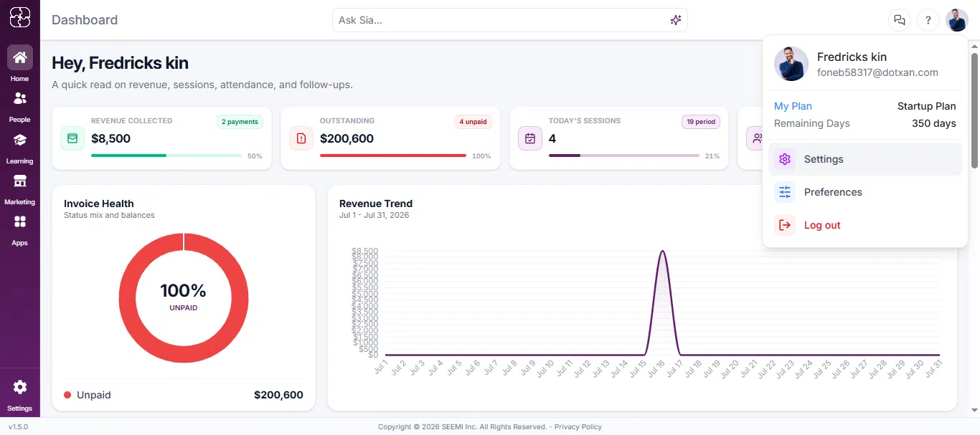Open the Learning graduation cap icon
The height and width of the screenshot is (435, 980).
click(20, 140)
